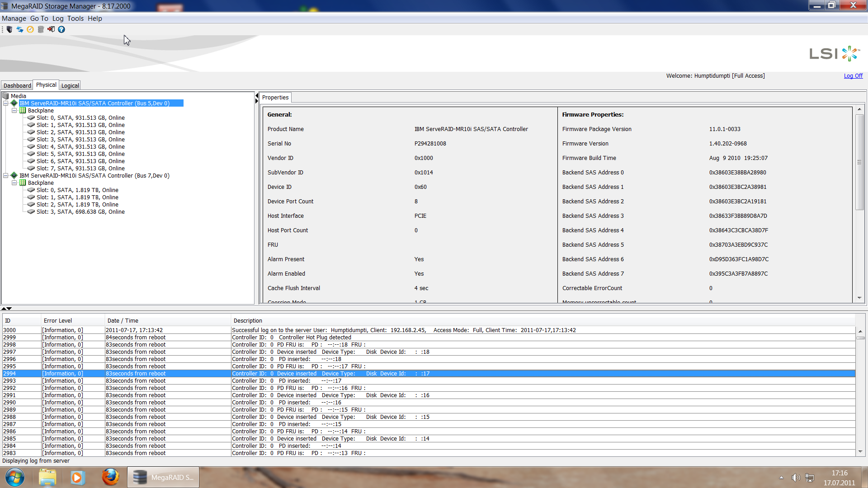This screenshot has width=868, height=488.
Task: Collapse the Backplane node under Bus 7 controller
Action: pyautogui.click(x=14, y=183)
